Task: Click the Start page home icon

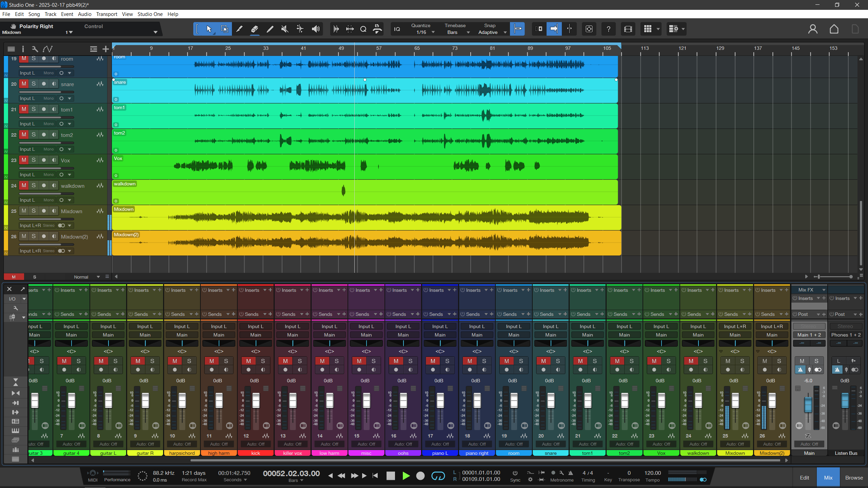Action: (x=834, y=29)
